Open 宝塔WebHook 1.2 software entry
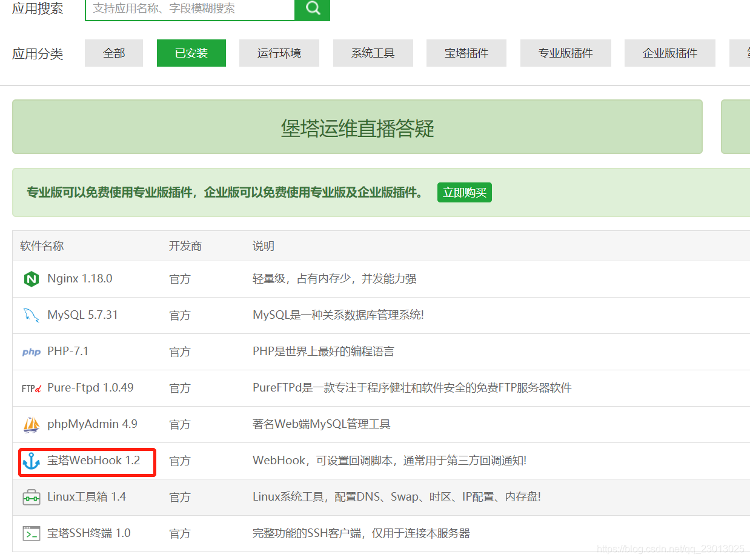The width and height of the screenshot is (750, 560). pyautogui.click(x=93, y=461)
